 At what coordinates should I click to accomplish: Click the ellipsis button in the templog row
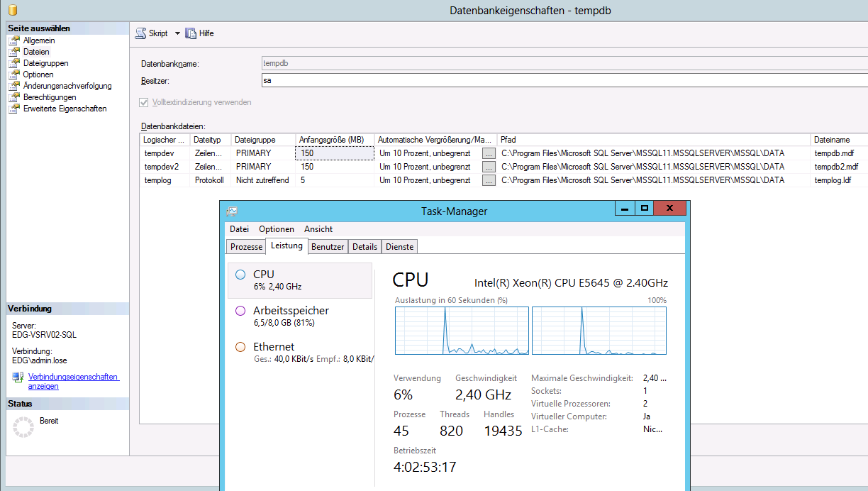pyautogui.click(x=489, y=180)
